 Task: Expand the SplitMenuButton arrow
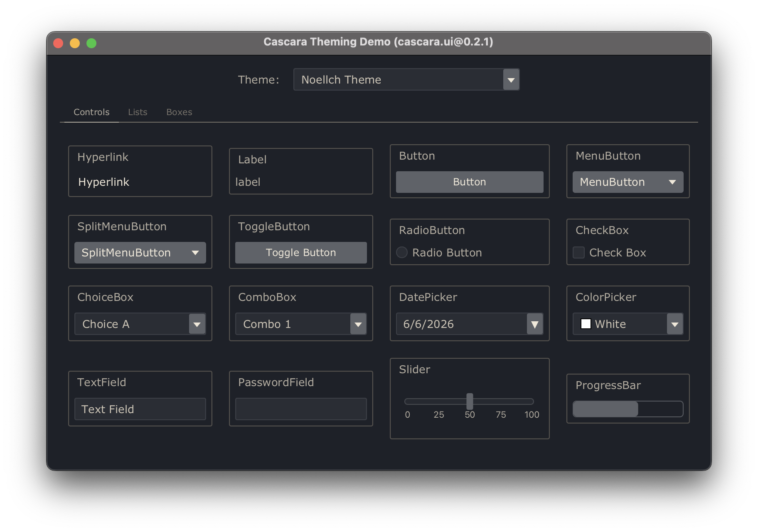coord(195,253)
